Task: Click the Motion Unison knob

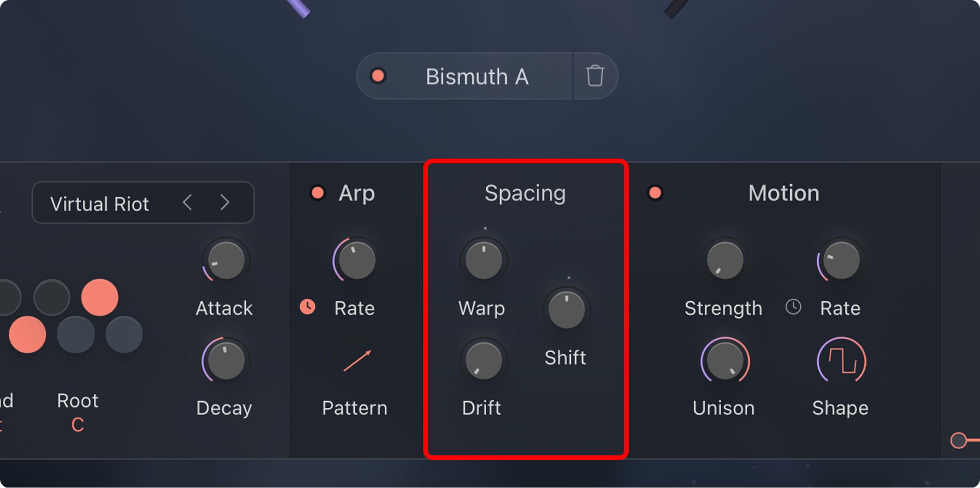Action: 725,361
